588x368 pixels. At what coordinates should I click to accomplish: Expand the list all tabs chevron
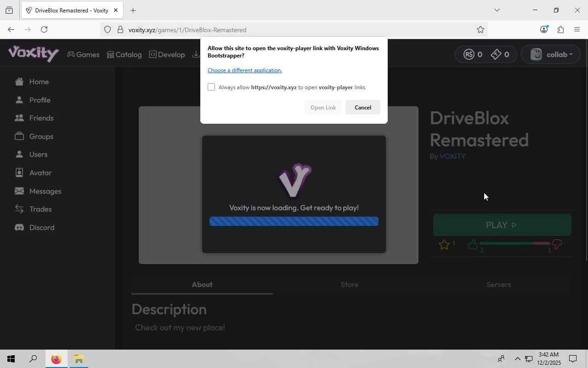[x=497, y=10]
